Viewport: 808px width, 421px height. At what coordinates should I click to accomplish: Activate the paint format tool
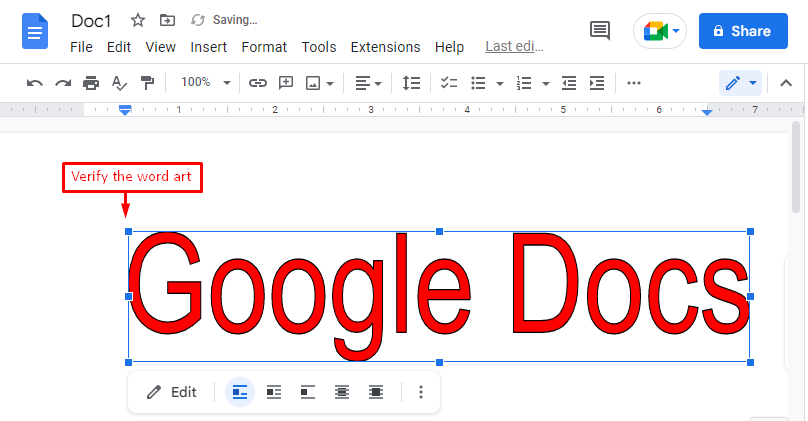147,83
